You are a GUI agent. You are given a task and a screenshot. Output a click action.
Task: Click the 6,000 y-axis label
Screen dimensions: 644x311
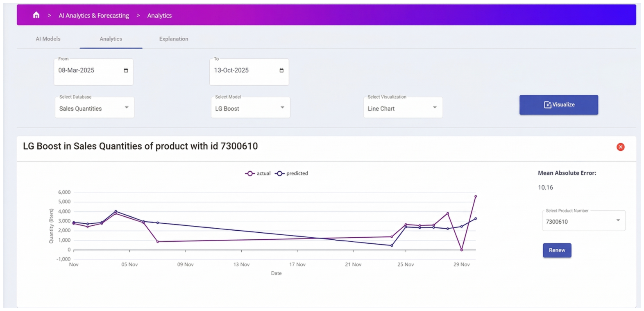tap(64, 192)
